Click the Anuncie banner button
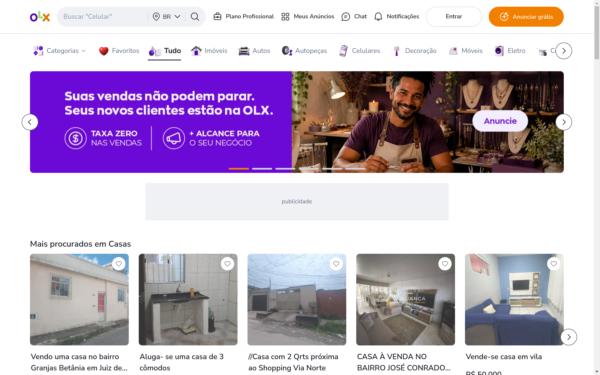 (500, 121)
